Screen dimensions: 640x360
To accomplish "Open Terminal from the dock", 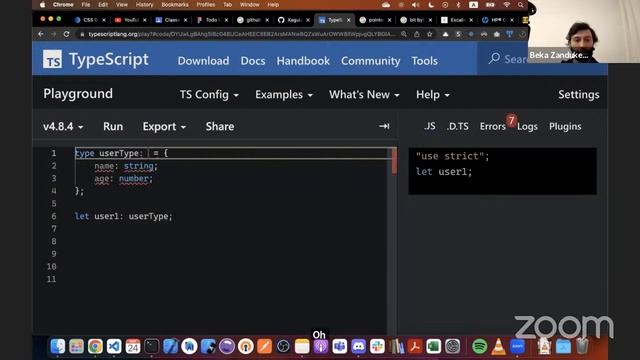I will coord(151,347).
